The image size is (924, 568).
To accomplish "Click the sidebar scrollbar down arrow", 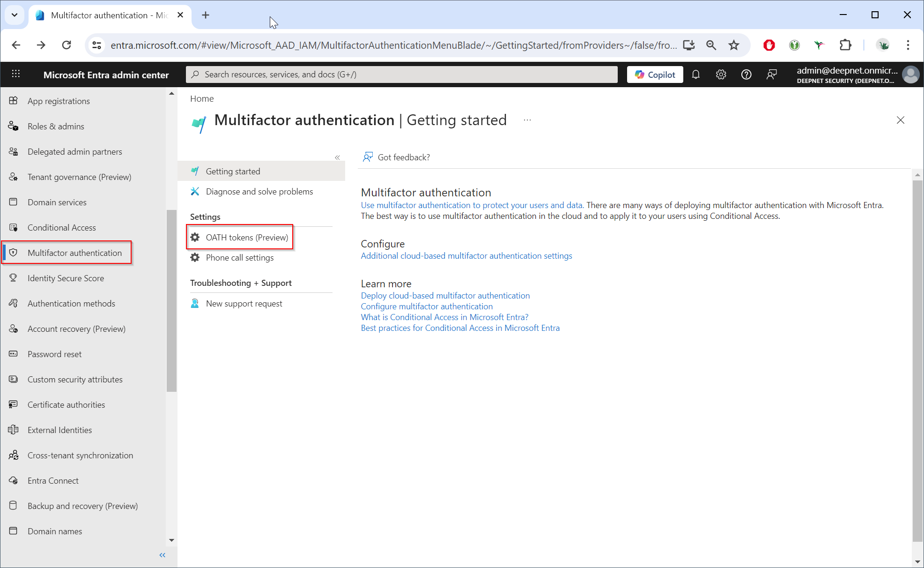I will click(x=171, y=540).
